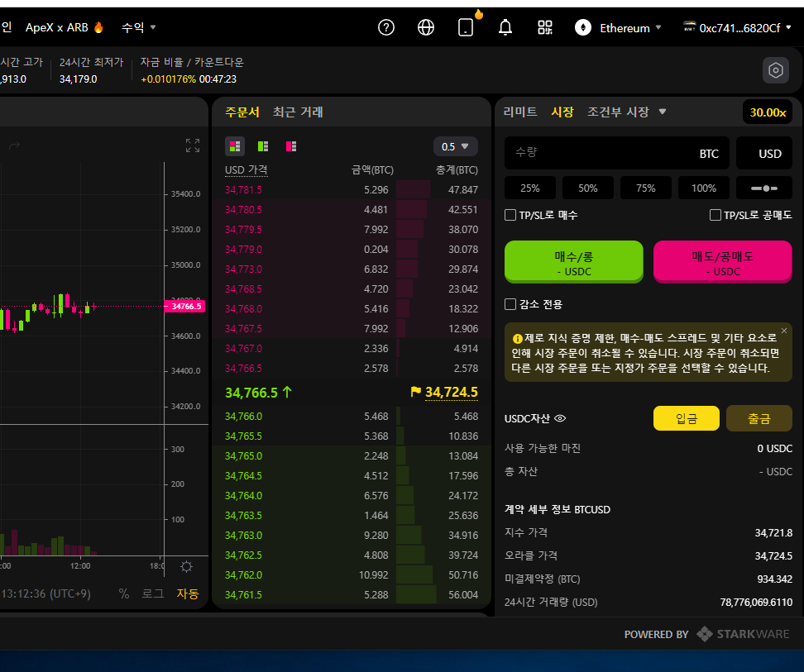Image resolution: width=804 pixels, height=672 pixels.
Task: Select bid price 34,761.5 in order book
Action: point(243,594)
